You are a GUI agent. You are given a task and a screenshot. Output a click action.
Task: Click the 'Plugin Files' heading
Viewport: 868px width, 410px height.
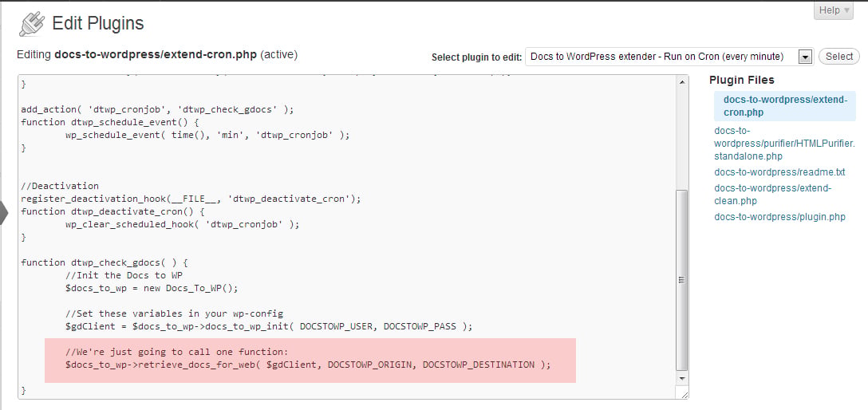[x=742, y=80]
